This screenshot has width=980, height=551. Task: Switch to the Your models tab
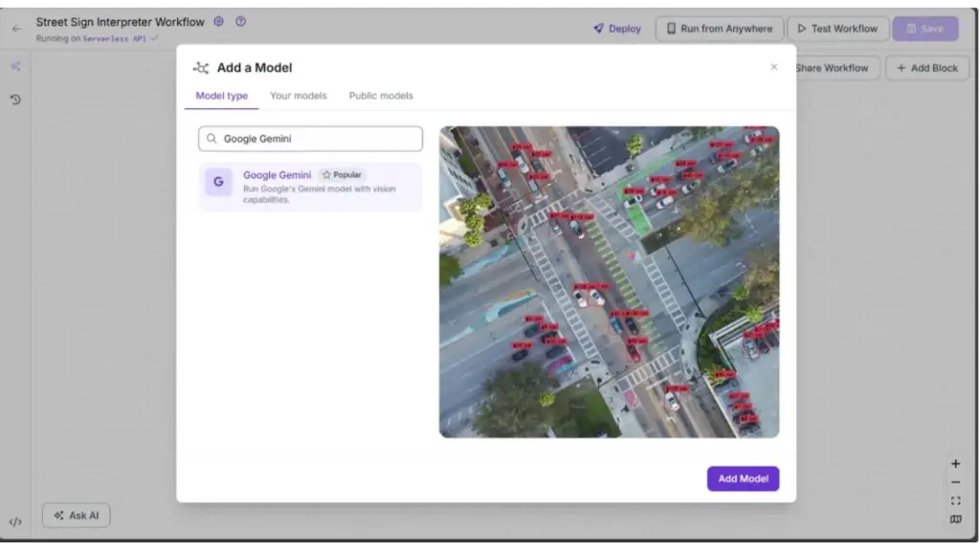click(299, 96)
